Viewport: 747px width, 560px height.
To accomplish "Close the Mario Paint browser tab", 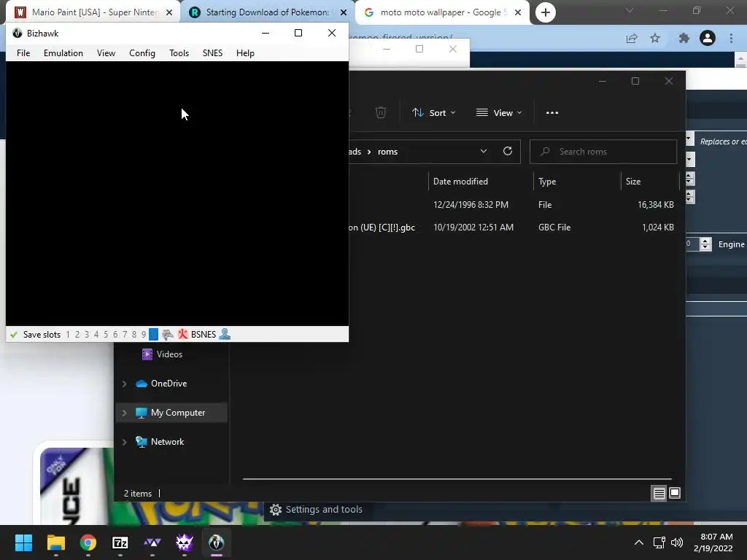I will 169,12.
